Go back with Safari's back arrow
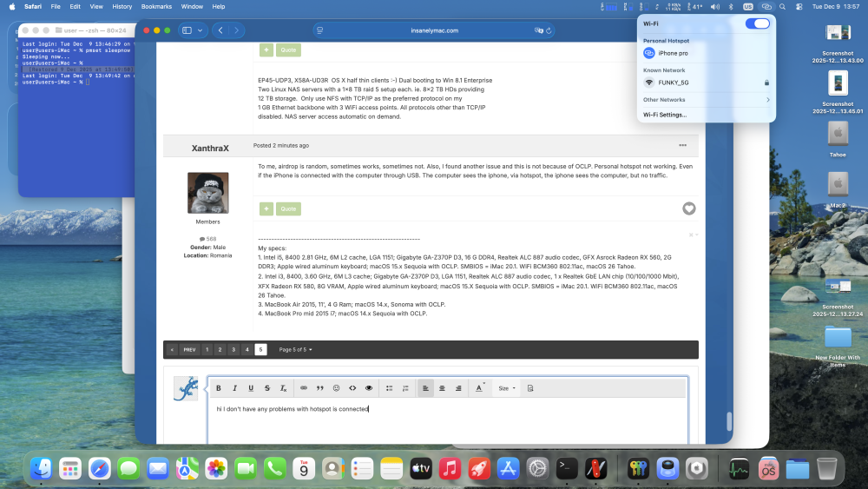 click(220, 30)
